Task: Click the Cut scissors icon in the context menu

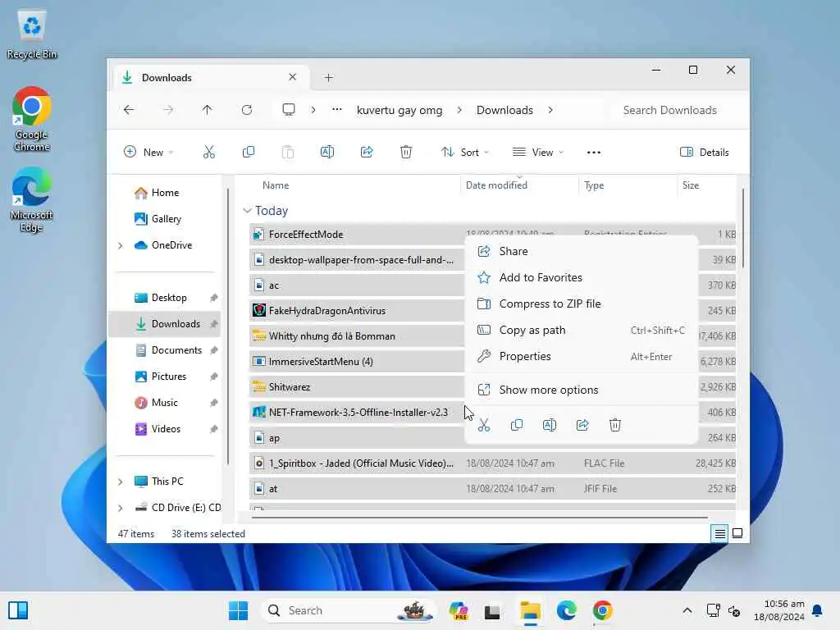Action: pyautogui.click(x=484, y=426)
